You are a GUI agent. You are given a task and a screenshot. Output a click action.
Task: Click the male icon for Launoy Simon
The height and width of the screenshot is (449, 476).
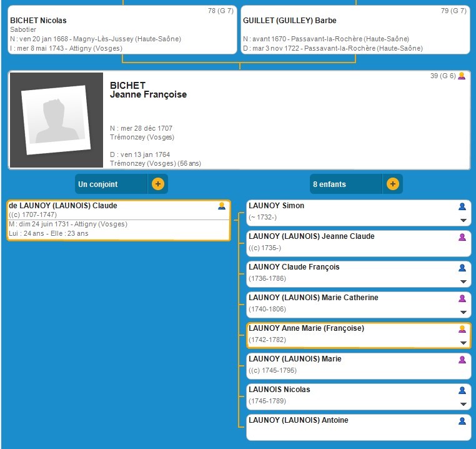point(462,206)
